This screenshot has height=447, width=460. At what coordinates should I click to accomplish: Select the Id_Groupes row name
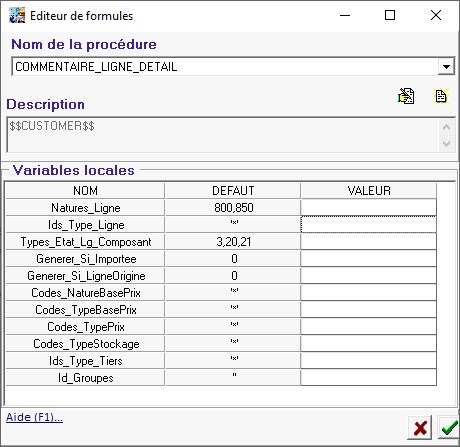click(85, 378)
